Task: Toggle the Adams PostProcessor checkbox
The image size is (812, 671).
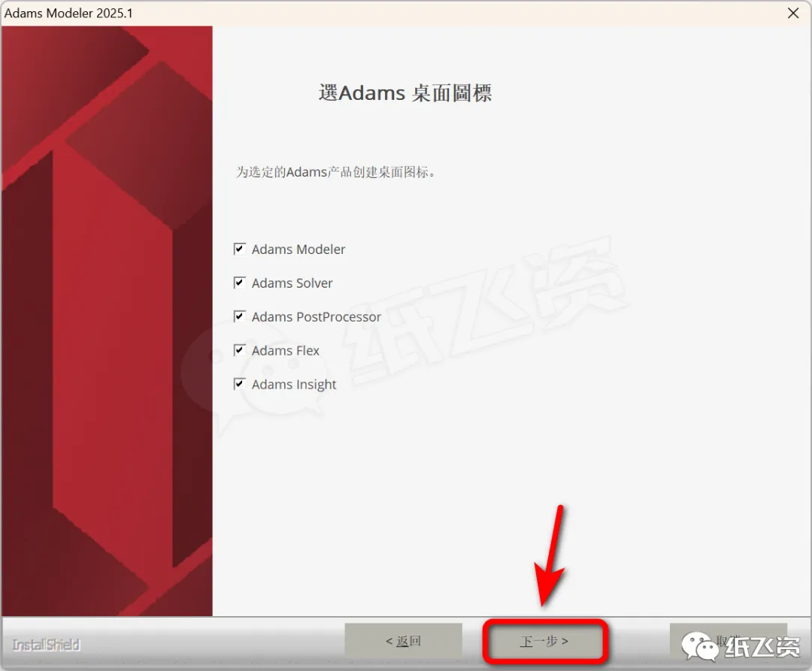Action: tap(239, 316)
